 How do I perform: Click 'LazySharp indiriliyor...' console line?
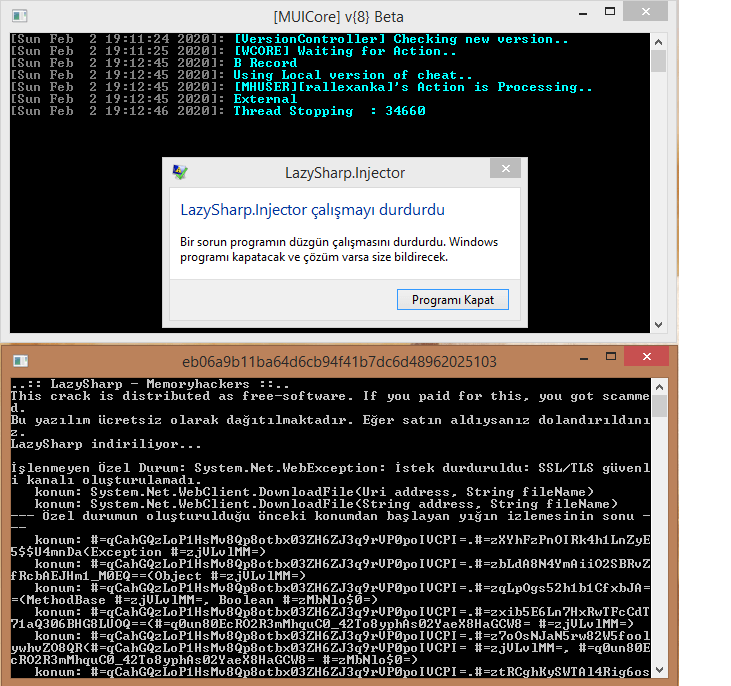click(106, 444)
